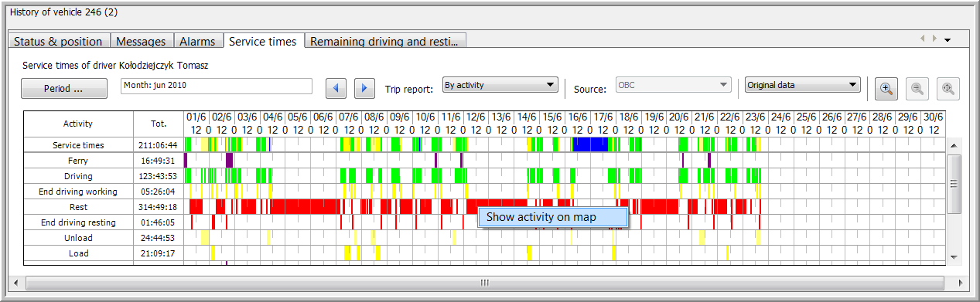This screenshot has height=302, width=980.
Task: Open the Source 'OBC' dropdown
Action: point(673,85)
